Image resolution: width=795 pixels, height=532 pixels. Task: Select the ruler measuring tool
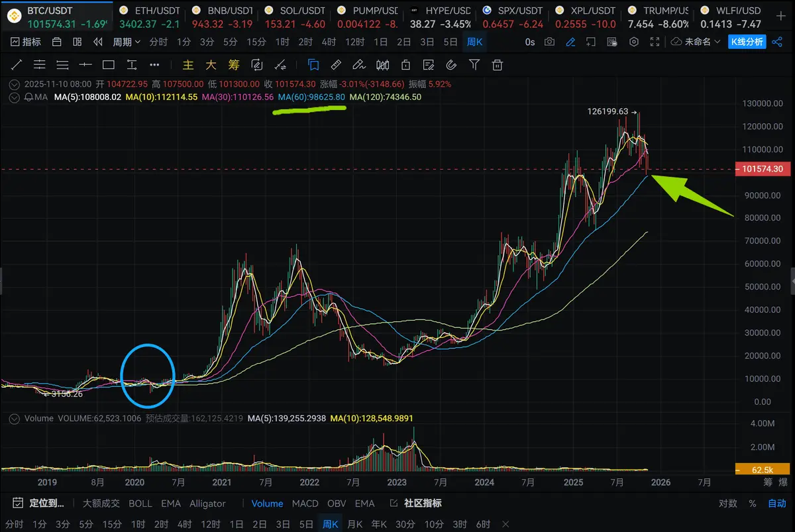pyautogui.click(x=336, y=66)
